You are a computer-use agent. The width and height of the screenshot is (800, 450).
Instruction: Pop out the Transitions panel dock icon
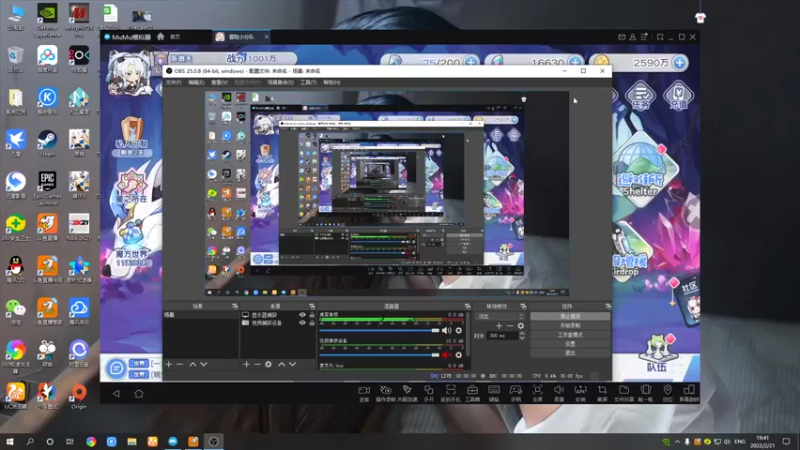523,306
